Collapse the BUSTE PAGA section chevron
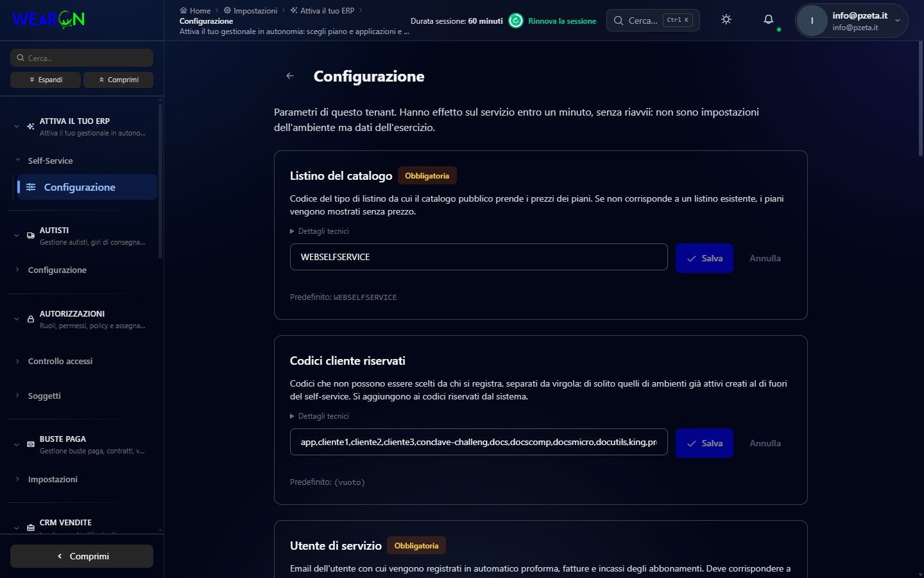 pyautogui.click(x=17, y=444)
